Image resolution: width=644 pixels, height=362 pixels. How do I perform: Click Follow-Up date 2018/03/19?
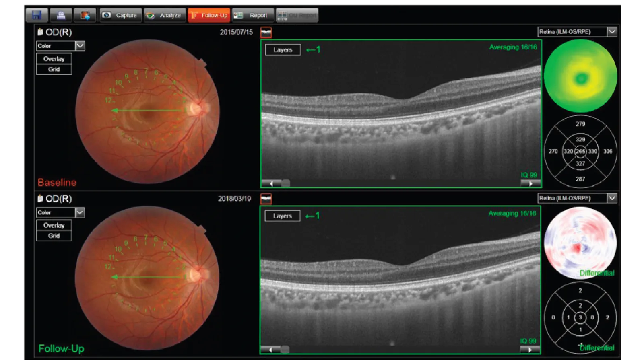point(234,199)
